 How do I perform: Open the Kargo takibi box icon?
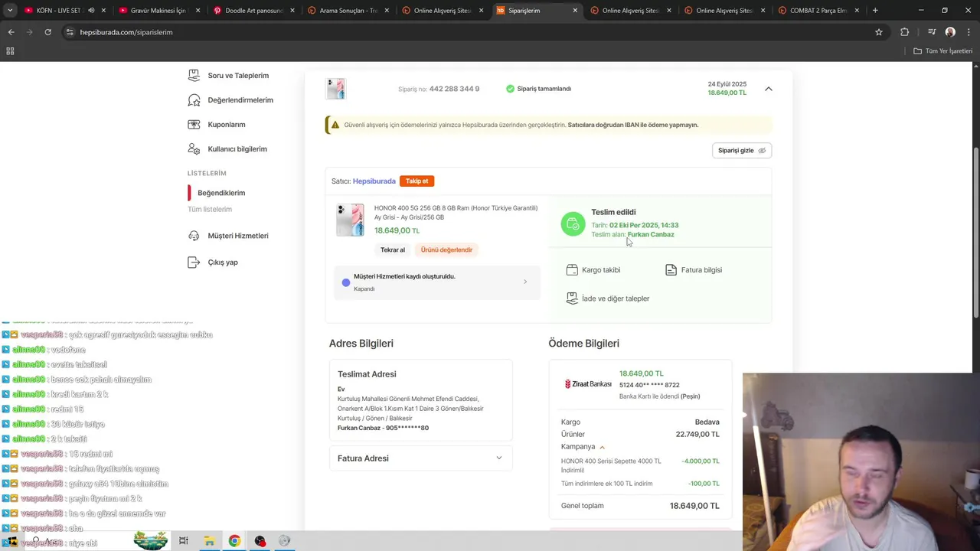coord(572,270)
